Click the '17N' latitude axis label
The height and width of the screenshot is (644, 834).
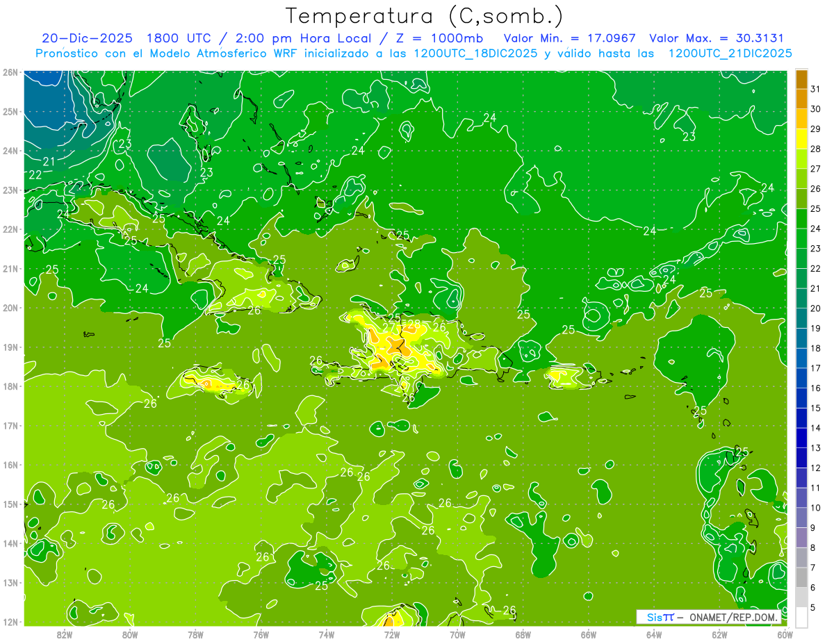coord(10,425)
